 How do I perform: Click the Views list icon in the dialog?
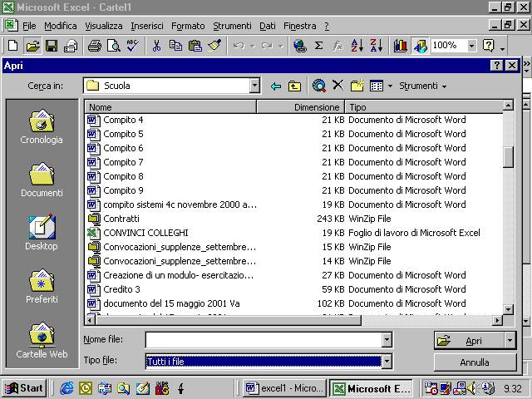(377, 86)
